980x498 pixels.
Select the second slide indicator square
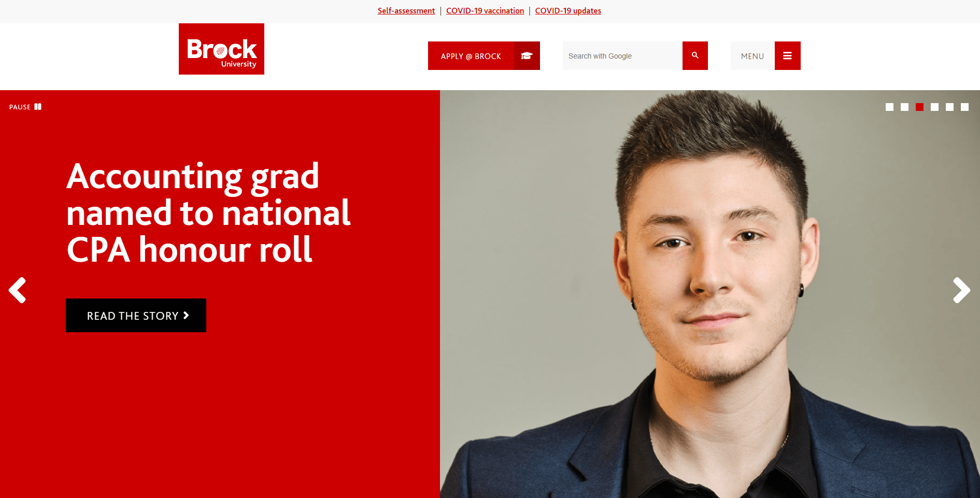pos(904,107)
